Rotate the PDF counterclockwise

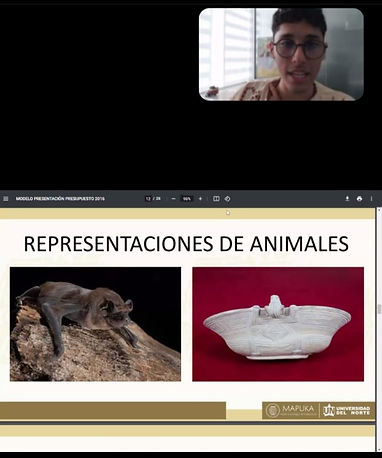[227, 199]
